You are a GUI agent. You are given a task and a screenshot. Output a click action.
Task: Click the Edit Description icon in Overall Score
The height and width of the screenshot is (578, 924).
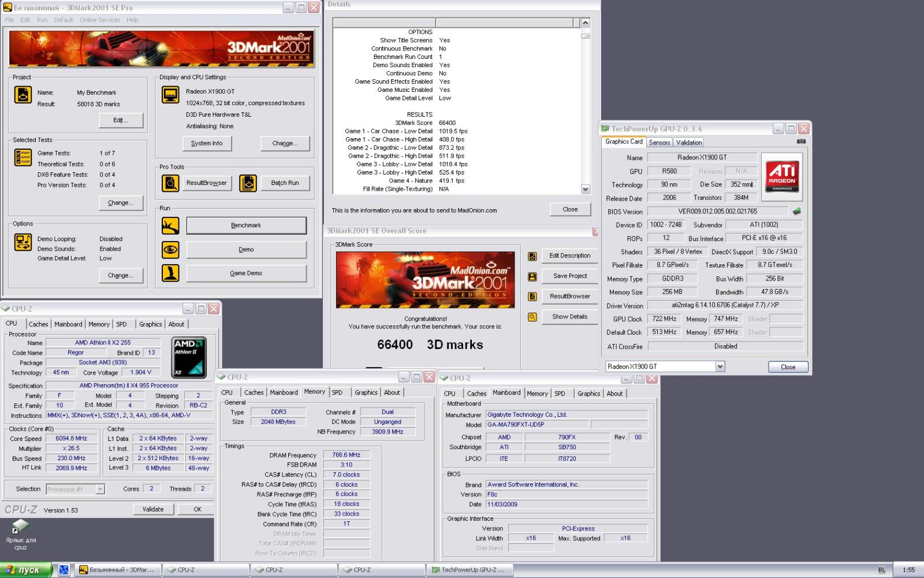[x=532, y=256]
